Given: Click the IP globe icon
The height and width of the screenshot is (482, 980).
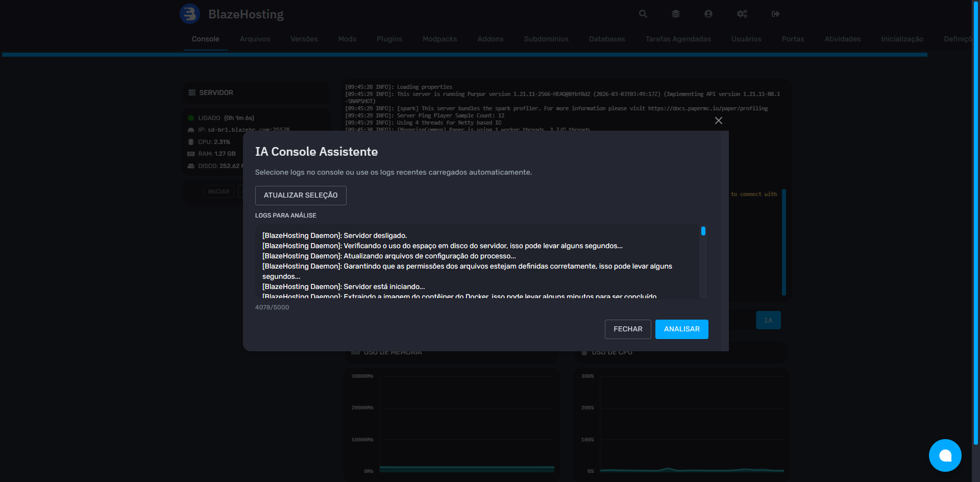Looking at the screenshot, I should (x=190, y=130).
